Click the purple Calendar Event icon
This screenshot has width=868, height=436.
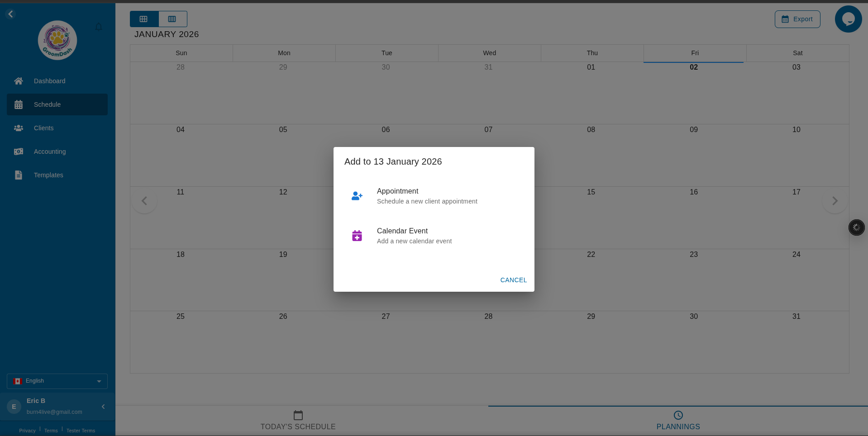(357, 235)
